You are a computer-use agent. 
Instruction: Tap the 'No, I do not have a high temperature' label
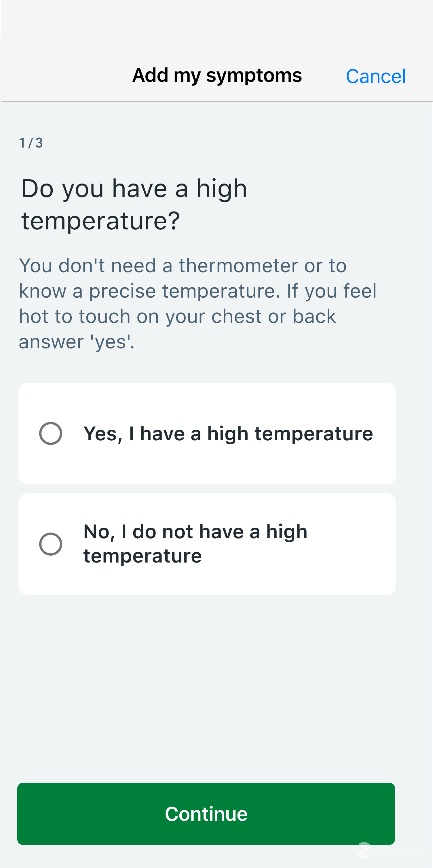coord(195,544)
